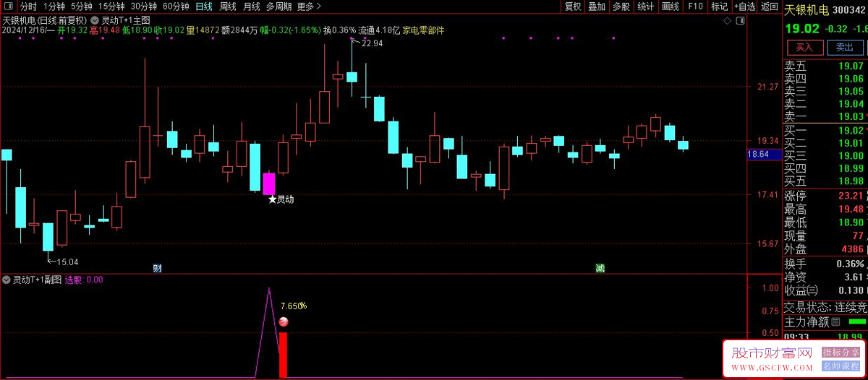Image resolution: width=868 pixels, height=380 pixels.
Task: Click the 选股: 0.00 indicator value
Action: point(84,280)
